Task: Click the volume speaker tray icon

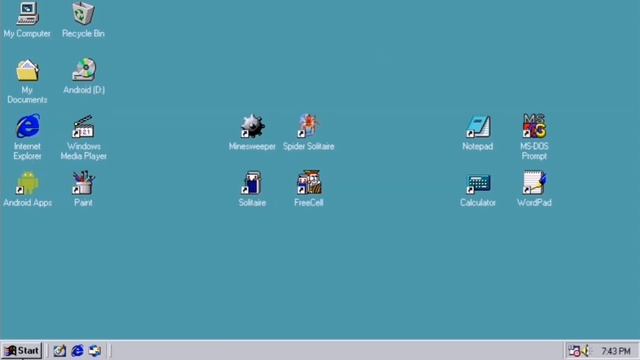Action: click(x=586, y=351)
